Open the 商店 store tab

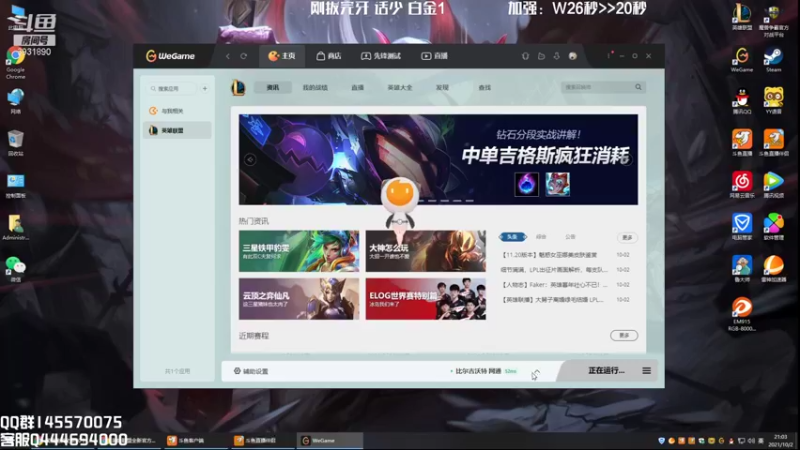pos(329,56)
